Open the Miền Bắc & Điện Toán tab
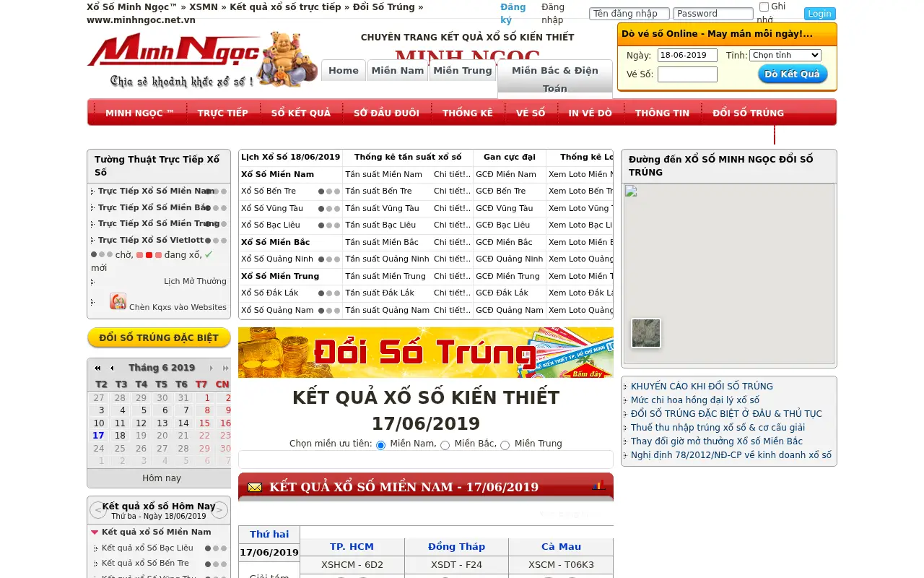 (x=555, y=79)
